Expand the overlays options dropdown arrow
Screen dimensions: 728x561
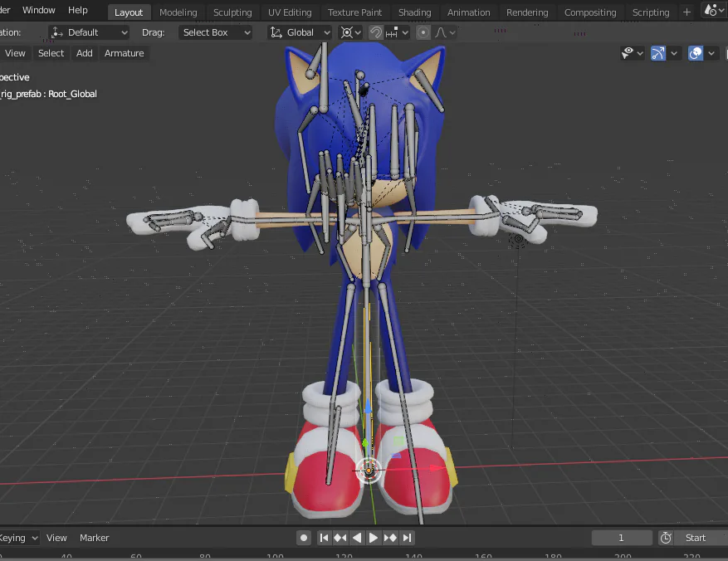coord(711,53)
